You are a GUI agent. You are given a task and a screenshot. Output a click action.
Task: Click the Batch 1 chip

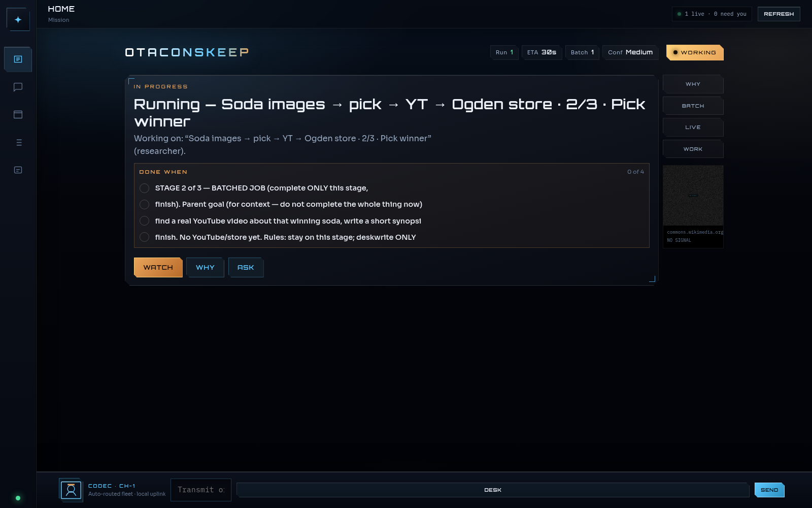point(582,53)
